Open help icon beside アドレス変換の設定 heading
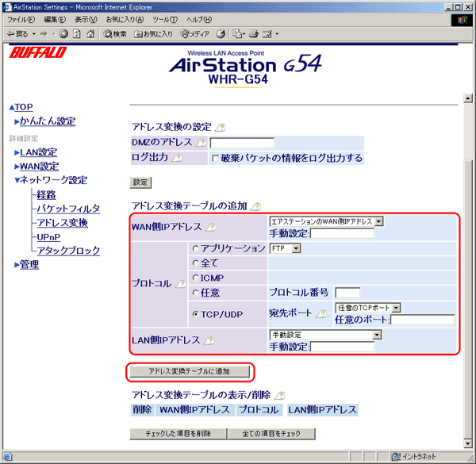The width and height of the screenshot is (476, 464). 220,128
